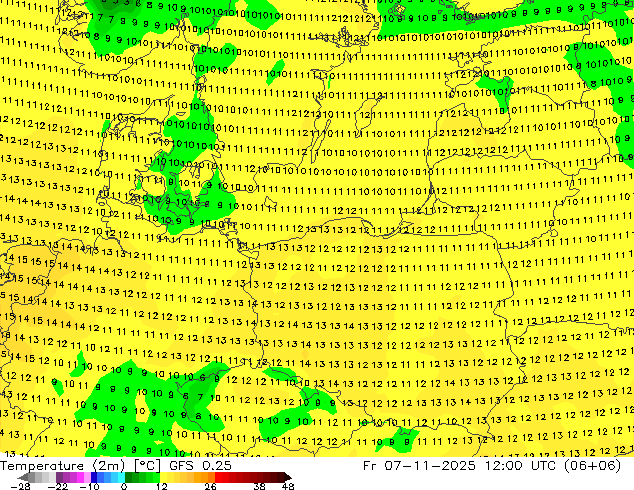
Task: Click the (06+06) forecast run label
Action: tap(594, 466)
